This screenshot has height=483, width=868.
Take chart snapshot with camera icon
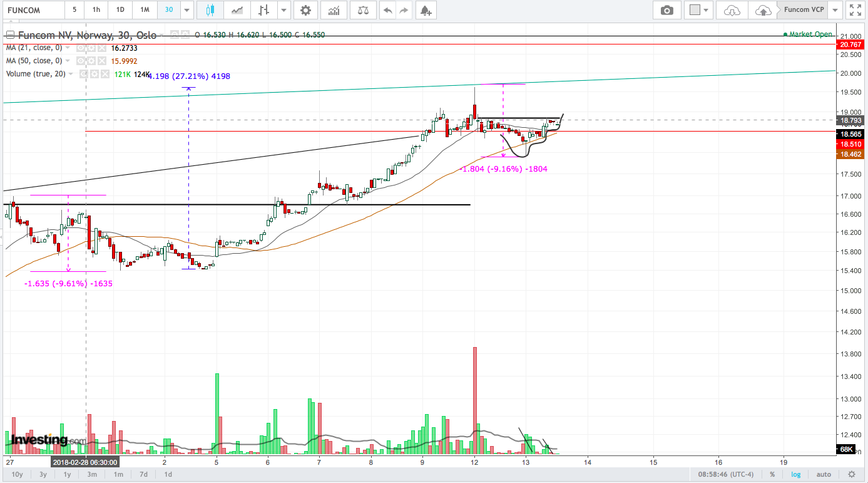667,10
